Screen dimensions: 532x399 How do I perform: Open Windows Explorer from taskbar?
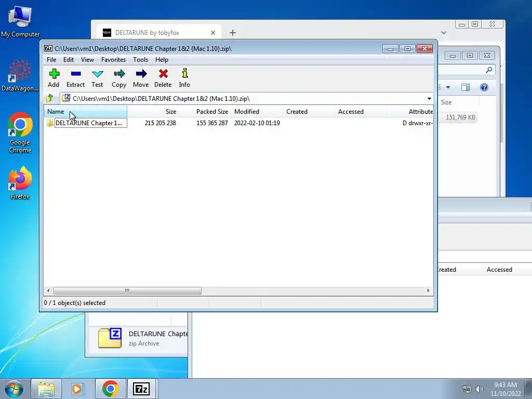46,389
